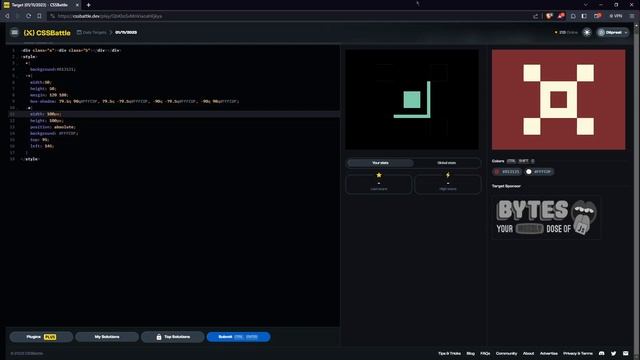Copy the red #8B2121 color swatch
The height and width of the screenshot is (360, 640).
click(507, 172)
